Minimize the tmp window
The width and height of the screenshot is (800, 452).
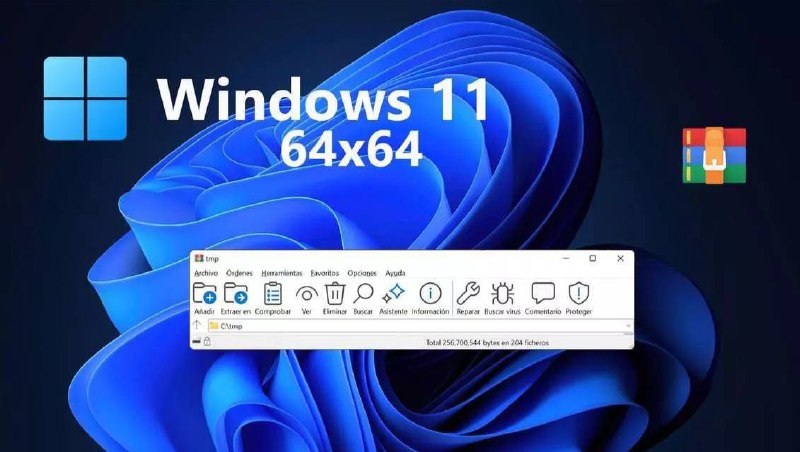(566, 259)
